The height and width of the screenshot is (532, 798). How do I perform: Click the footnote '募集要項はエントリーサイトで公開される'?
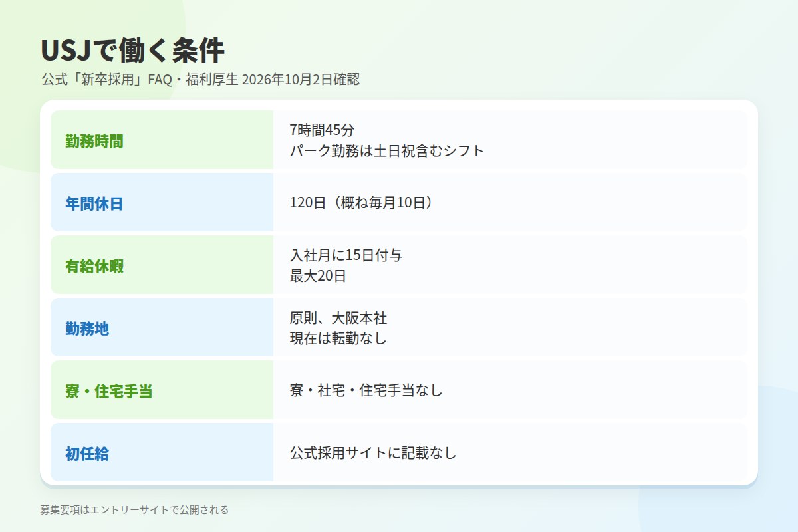pyautogui.click(x=134, y=510)
